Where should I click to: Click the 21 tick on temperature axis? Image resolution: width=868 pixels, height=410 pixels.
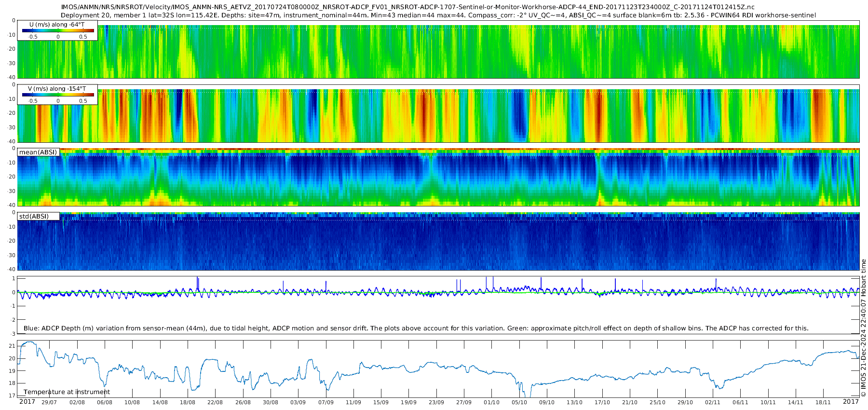pos(12,346)
